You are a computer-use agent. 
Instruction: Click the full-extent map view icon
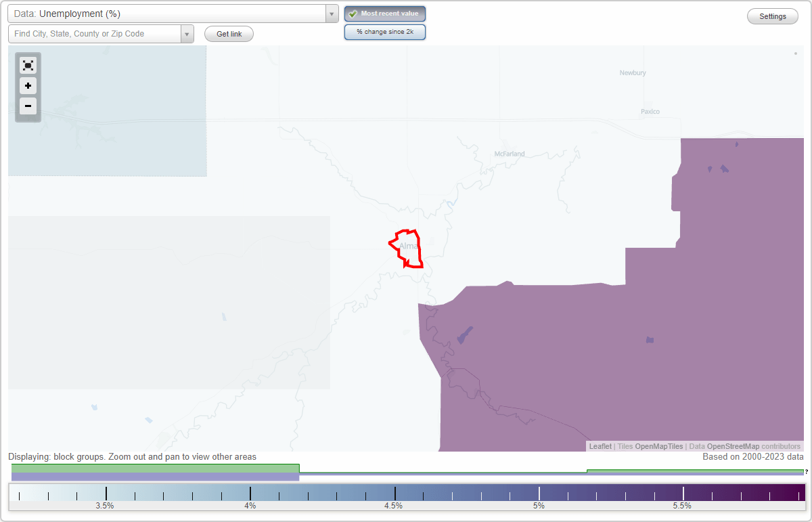coord(28,65)
